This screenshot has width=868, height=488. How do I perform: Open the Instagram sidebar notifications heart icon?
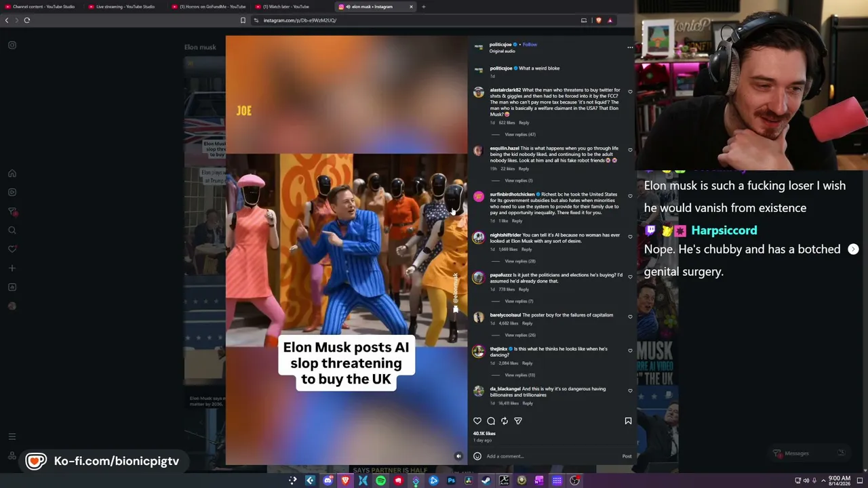click(12, 249)
